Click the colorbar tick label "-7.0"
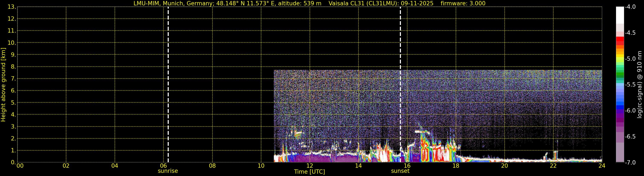Image resolution: width=644 pixels, height=176 pixels. tap(630, 163)
